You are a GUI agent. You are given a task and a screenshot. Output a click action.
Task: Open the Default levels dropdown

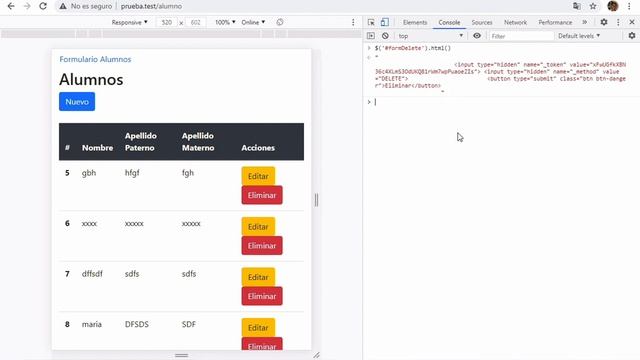(579, 36)
